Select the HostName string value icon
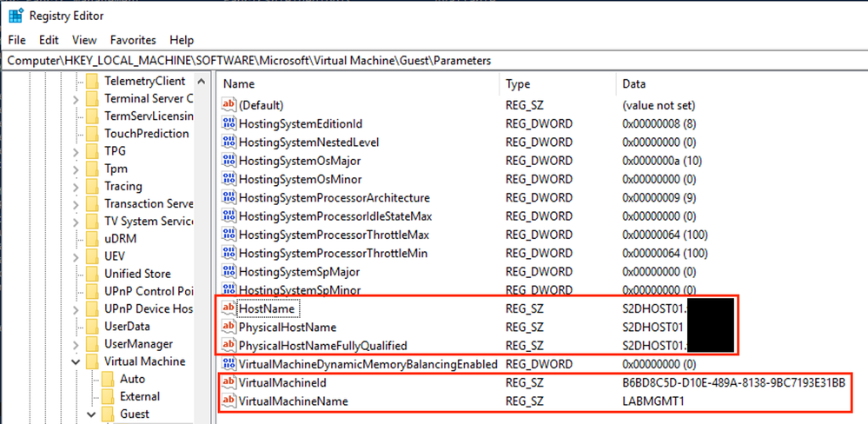868x424 pixels. pyautogui.click(x=228, y=308)
